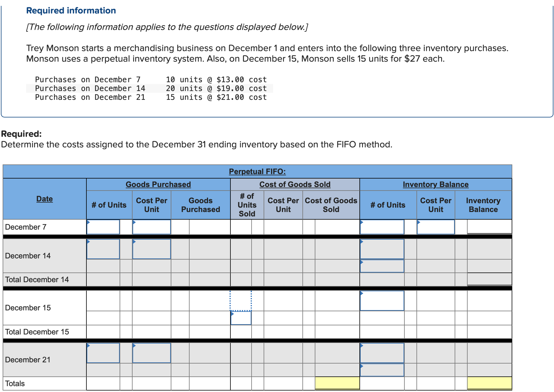Click Totals yellow Inventory Balance cell
Viewport: 554px width, 392px height.
point(490,383)
